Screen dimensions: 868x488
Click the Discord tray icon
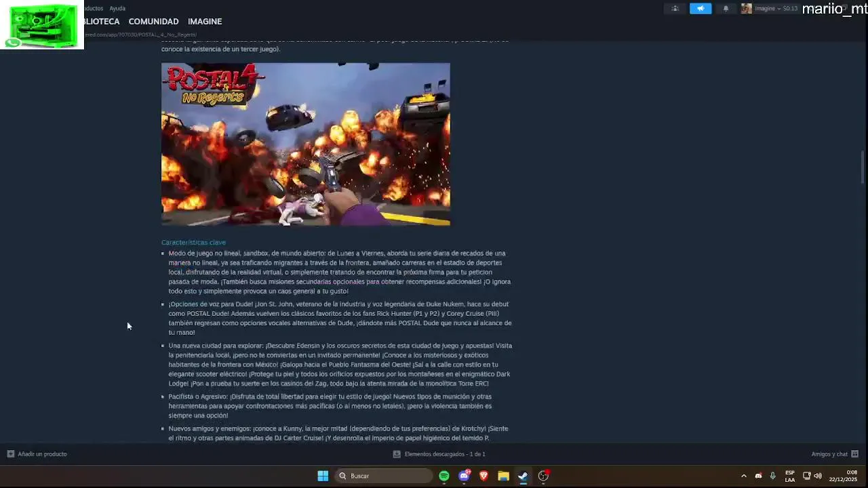click(758, 476)
